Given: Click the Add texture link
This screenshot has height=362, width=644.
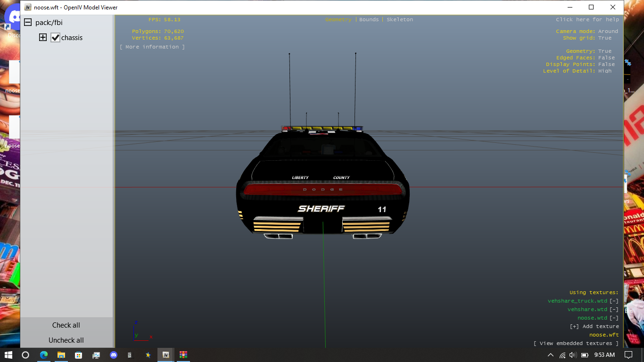Looking at the screenshot, I should pos(594,327).
